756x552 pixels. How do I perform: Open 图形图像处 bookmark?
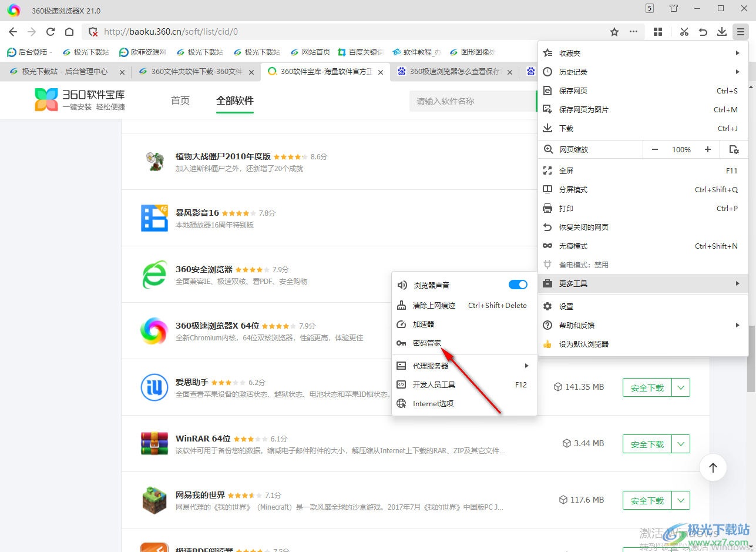(473, 52)
